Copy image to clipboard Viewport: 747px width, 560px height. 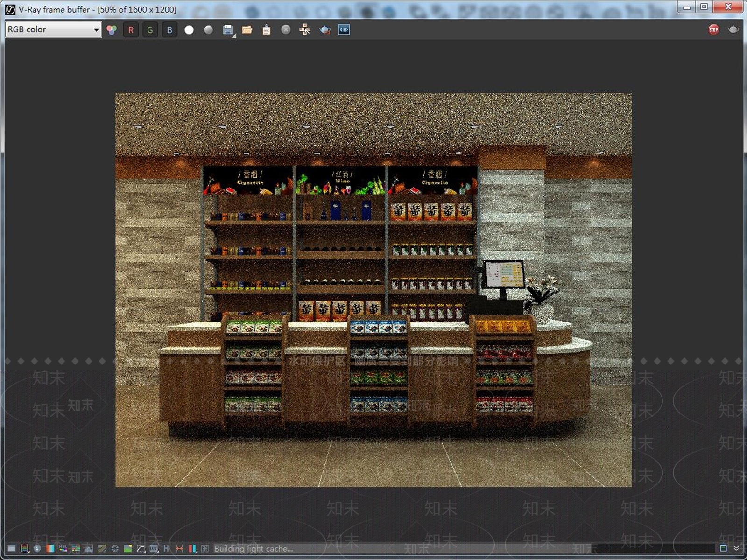click(266, 30)
